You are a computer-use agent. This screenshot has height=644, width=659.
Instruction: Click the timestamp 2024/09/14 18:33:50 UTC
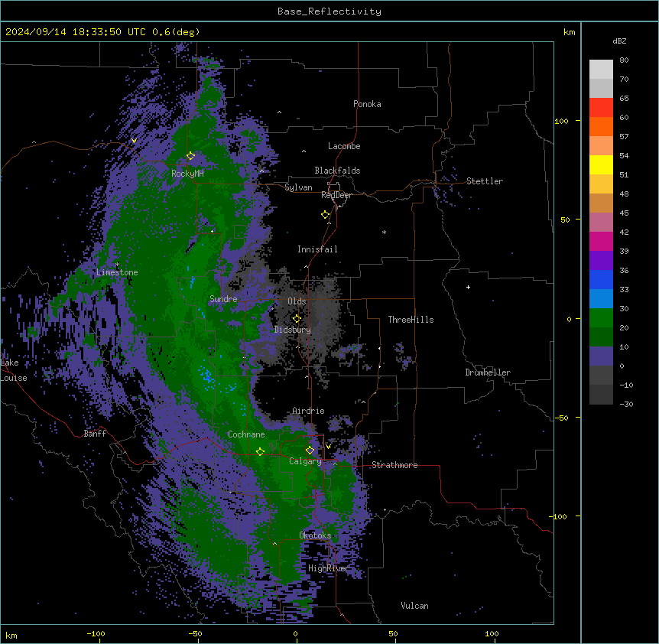(76, 32)
